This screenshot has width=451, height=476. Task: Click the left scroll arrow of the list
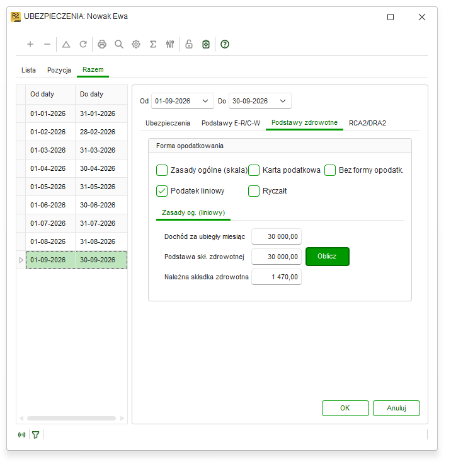point(21,419)
